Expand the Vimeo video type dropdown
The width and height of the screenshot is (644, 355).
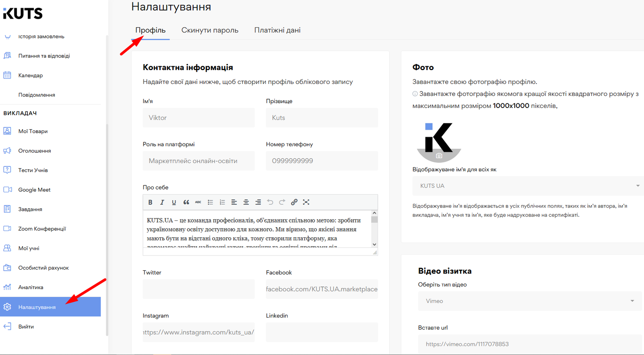coord(530,301)
